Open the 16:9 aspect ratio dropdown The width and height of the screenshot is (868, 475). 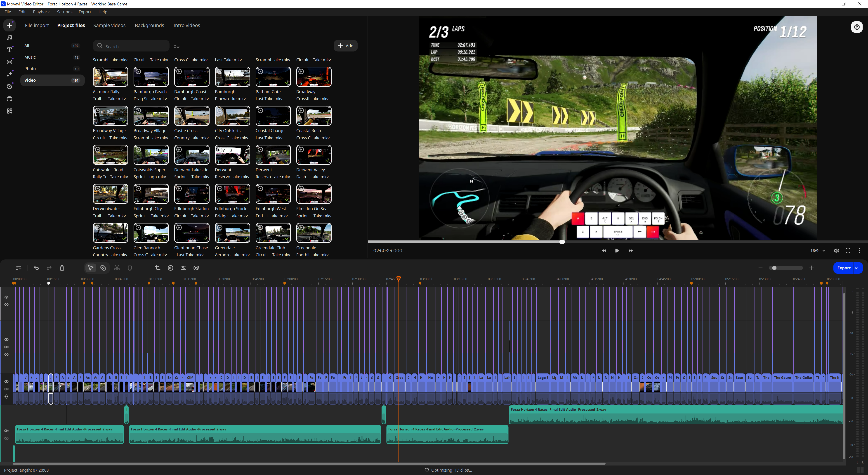coord(818,250)
